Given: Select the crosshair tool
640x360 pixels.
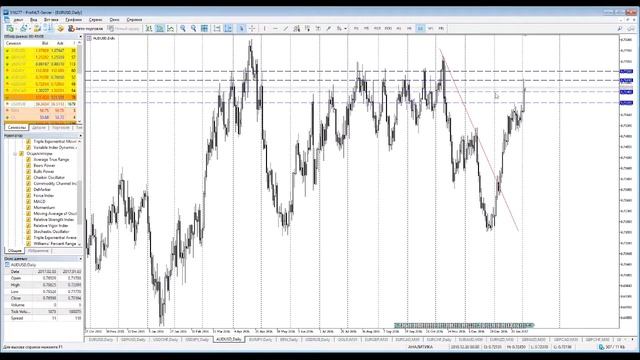Looking at the screenshot, I should (252, 28).
